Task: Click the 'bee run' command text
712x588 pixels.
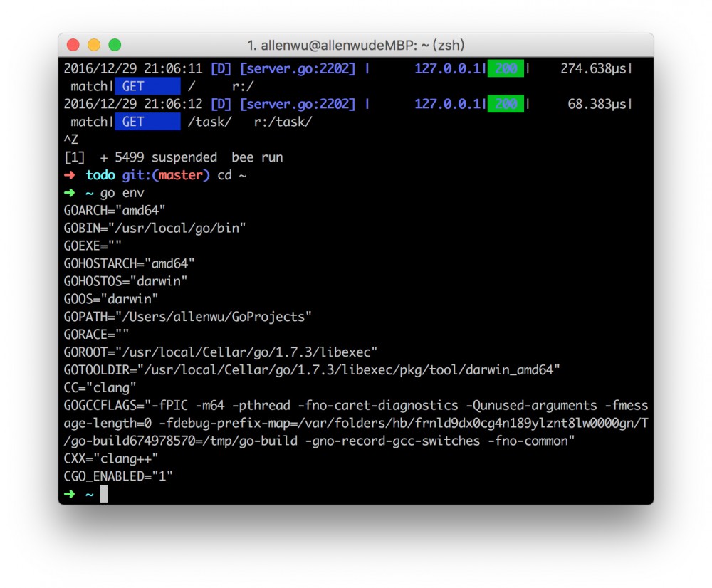Action: pyautogui.click(x=257, y=157)
